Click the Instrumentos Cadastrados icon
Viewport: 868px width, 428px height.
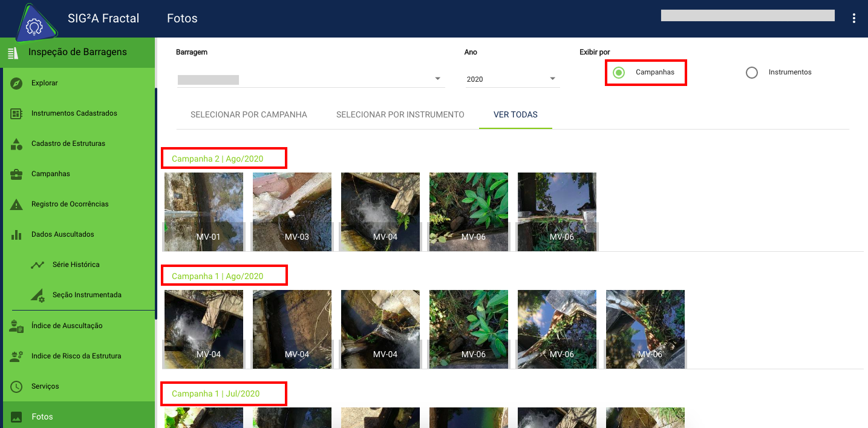click(x=17, y=113)
